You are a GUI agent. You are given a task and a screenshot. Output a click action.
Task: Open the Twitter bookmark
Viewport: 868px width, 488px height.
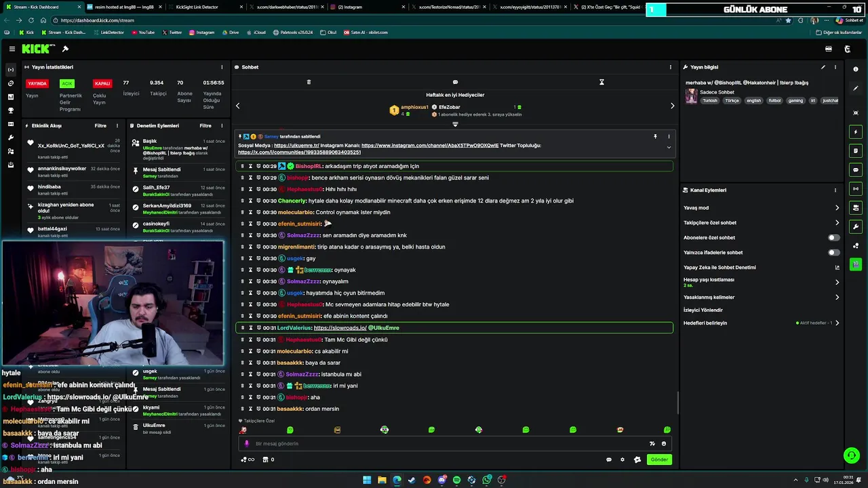pos(172,33)
